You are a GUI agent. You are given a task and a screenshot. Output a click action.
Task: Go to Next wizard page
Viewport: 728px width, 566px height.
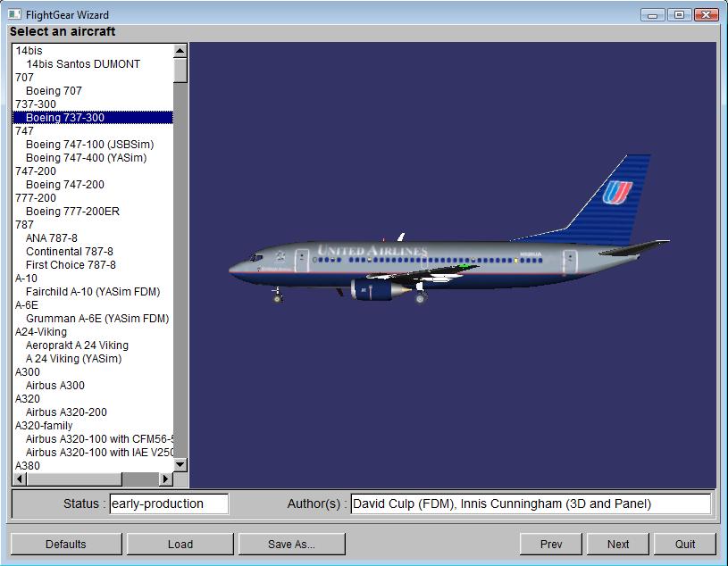tap(618, 544)
